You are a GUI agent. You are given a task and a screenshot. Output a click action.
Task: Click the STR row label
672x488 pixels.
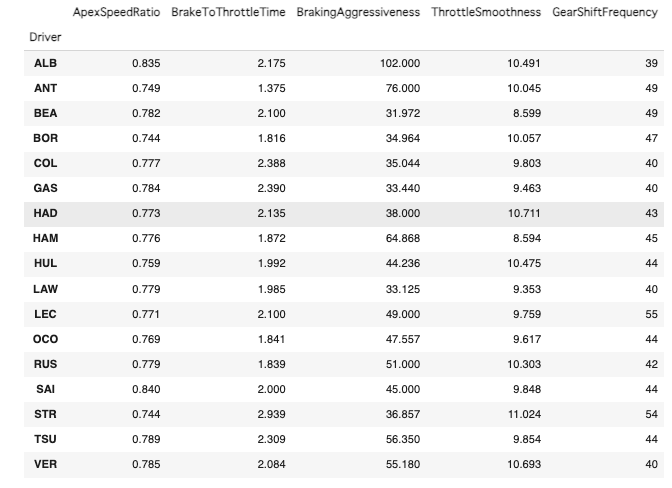(45, 414)
